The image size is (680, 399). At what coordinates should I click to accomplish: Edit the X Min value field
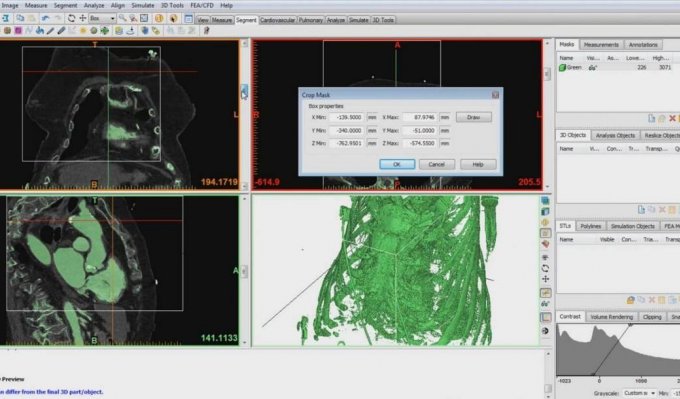point(347,118)
